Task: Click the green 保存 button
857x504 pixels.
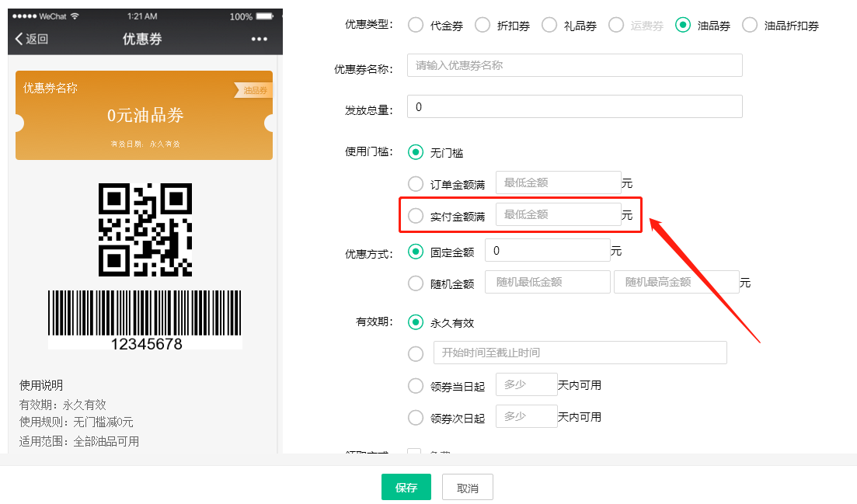Action: point(406,487)
